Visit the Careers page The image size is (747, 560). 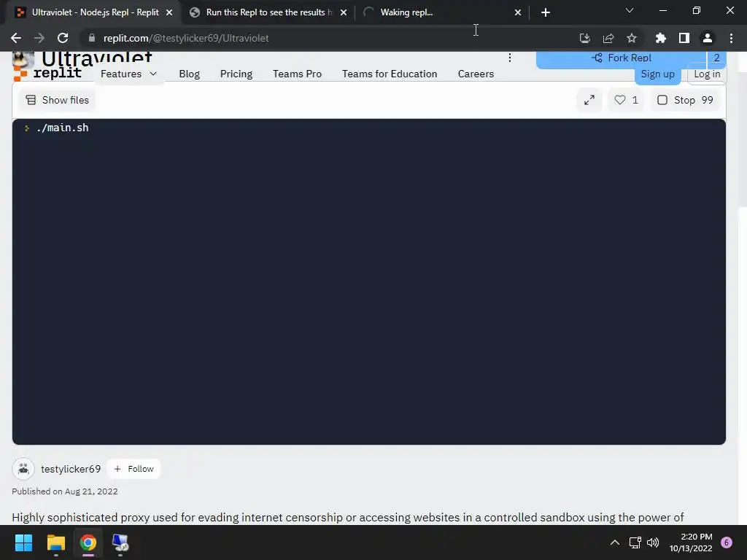(476, 74)
